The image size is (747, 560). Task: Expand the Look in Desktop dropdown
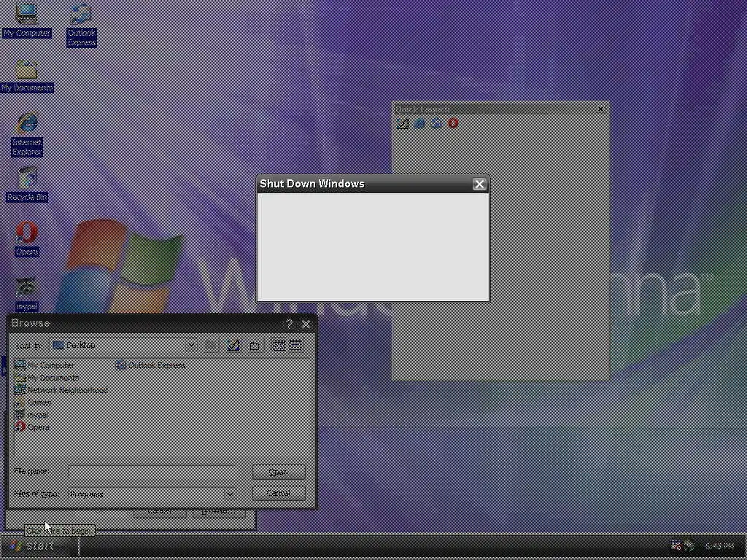[x=190, y=345]
